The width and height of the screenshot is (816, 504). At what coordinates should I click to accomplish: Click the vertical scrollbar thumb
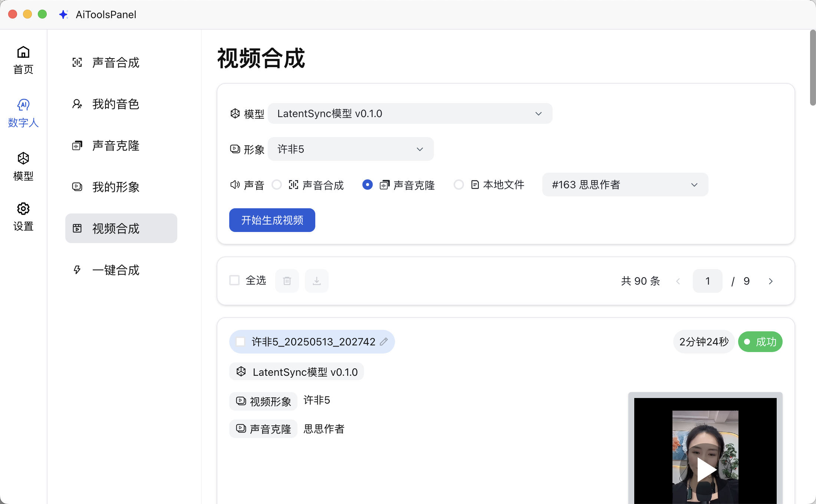tap(813, 67)
